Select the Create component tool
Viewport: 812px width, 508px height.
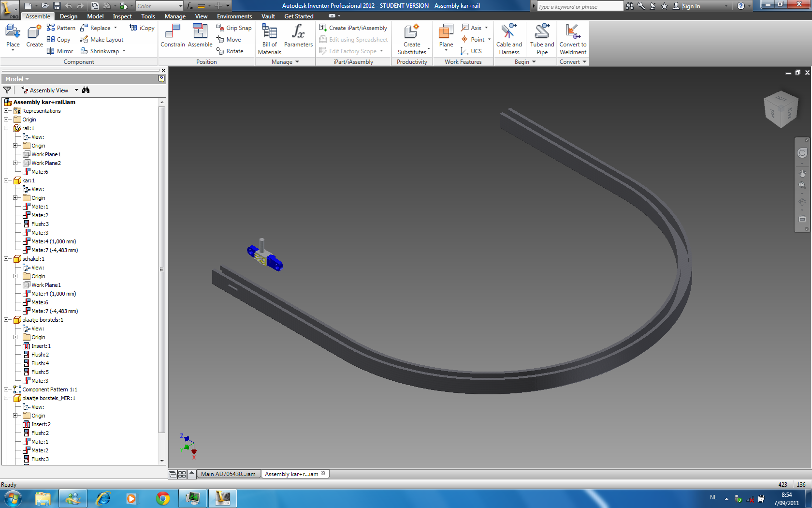34,36
